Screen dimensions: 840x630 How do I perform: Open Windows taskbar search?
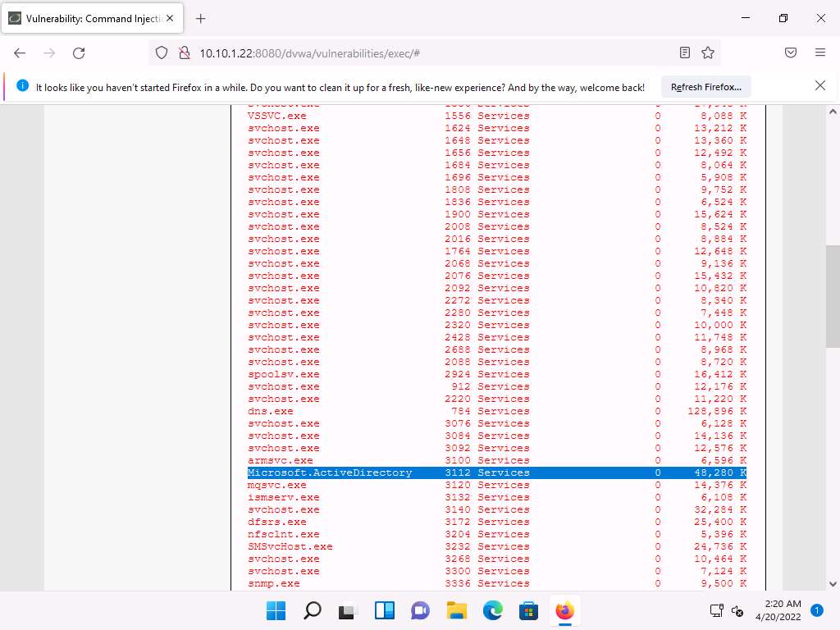point(313,611)
